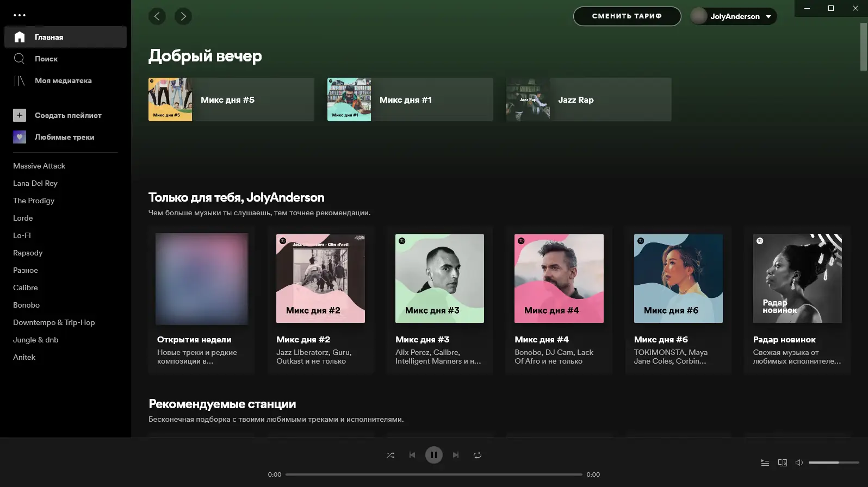Open the Открытия недели cover
Screen dimensions: 868x487
202,279
